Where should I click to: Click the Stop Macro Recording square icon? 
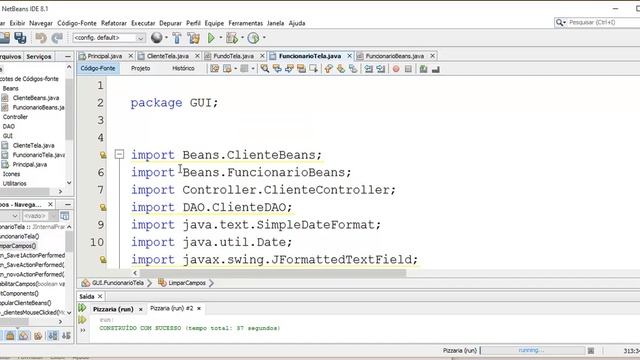click(x=408, y=69)
